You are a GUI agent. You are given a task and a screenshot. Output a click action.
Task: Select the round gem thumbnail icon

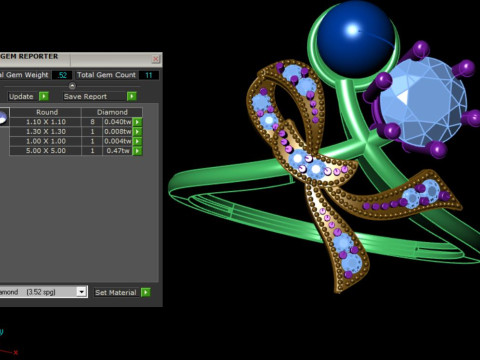tap(3, 117)
